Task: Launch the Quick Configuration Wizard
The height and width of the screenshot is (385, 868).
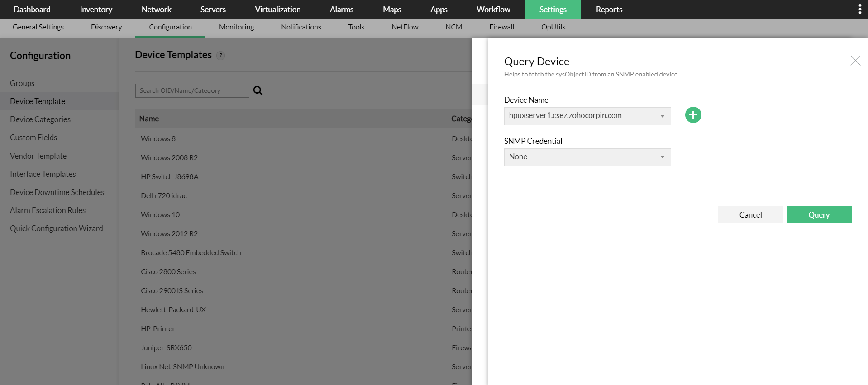Action: coord(57,228)
